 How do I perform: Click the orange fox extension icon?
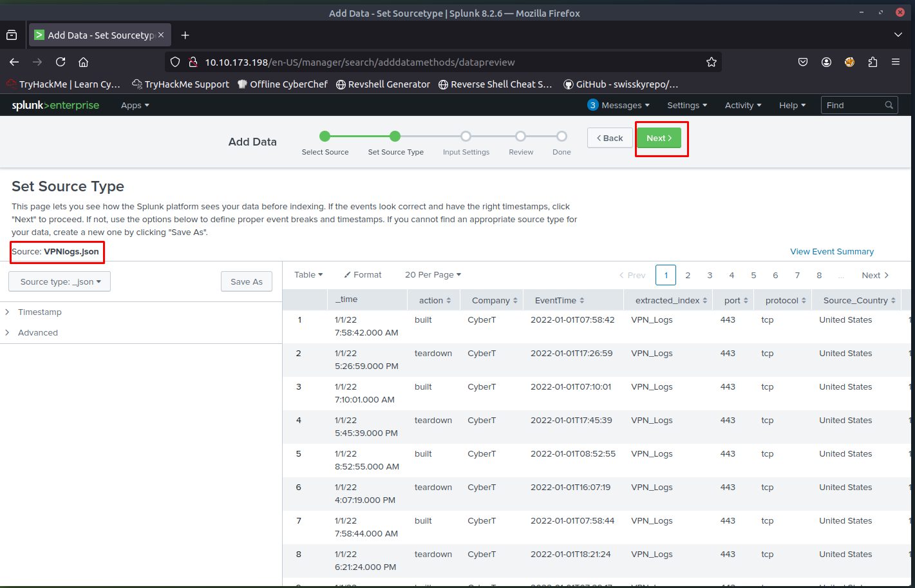point(849,62)
